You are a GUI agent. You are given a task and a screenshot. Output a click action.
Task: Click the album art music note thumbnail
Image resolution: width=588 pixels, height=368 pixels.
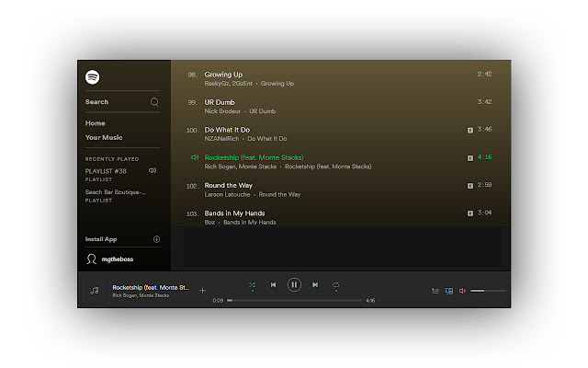(x=95, y=291)
